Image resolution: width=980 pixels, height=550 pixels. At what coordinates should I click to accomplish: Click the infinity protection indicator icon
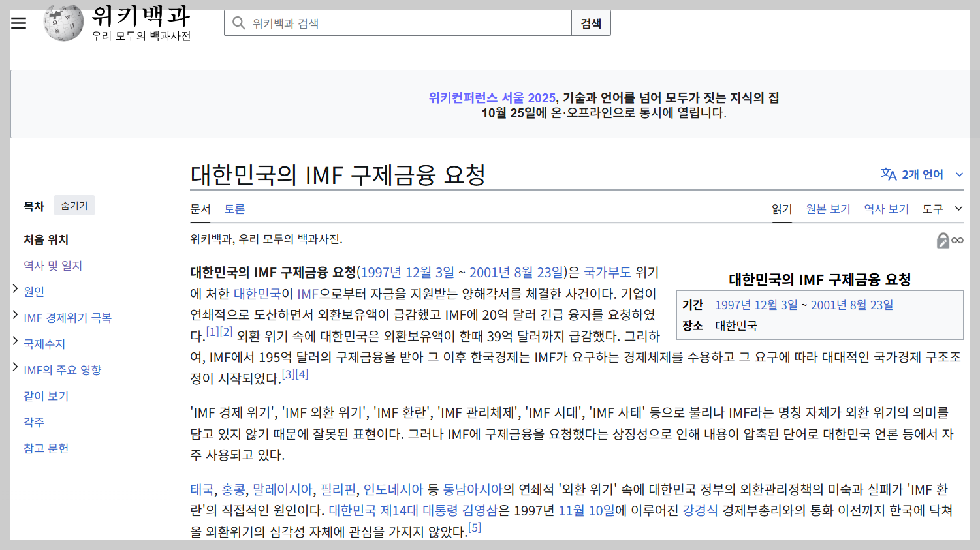(957, 240)
